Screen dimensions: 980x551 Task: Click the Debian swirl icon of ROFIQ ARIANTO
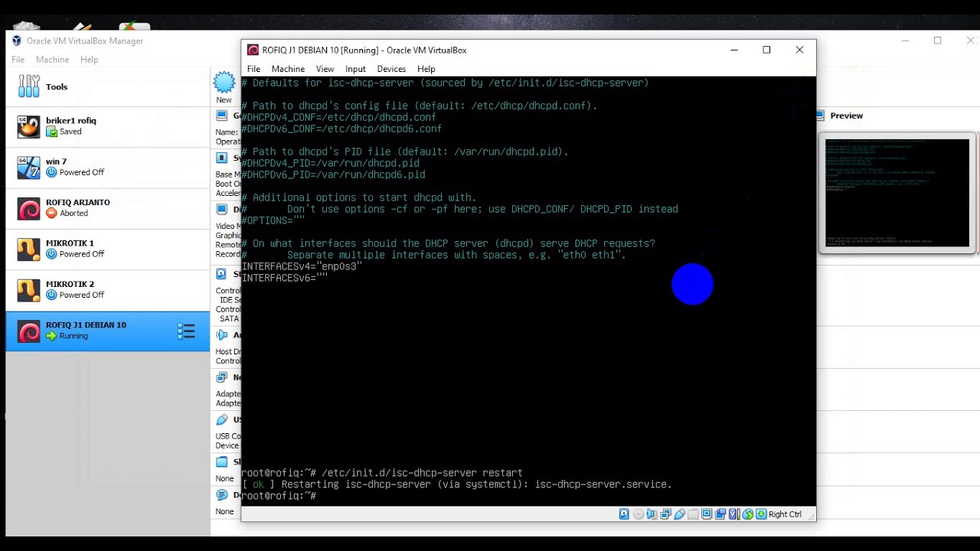pos(29,208)
